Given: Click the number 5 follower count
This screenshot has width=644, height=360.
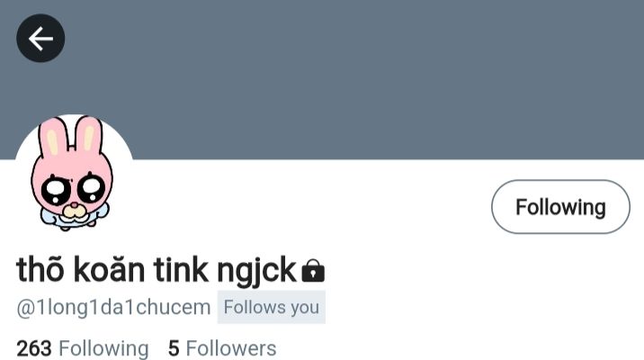Looking at the screenshot, I should tap(174, 348).
